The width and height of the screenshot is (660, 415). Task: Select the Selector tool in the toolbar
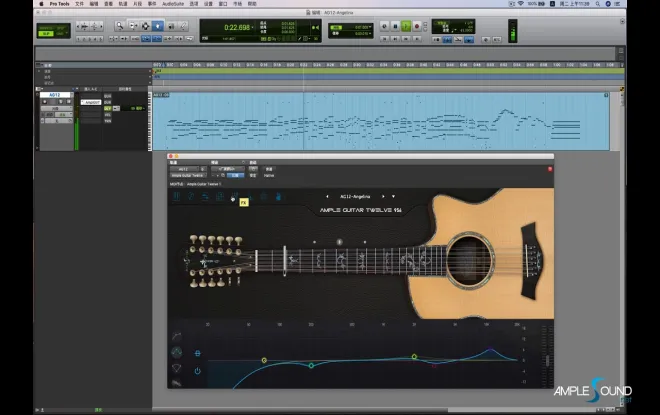point(145,26)
